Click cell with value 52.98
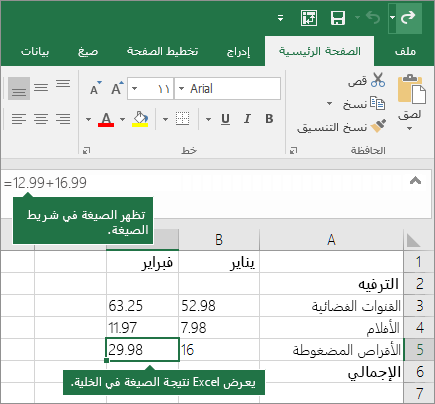435x404 pixels. pyautogui.click(x=219, y=306)
